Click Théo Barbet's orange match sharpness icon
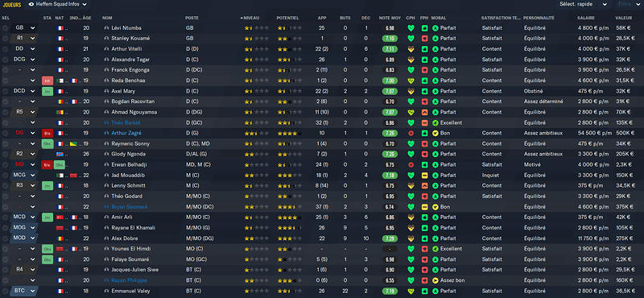This screenshot has height=298, width=644. click(424, 122)
